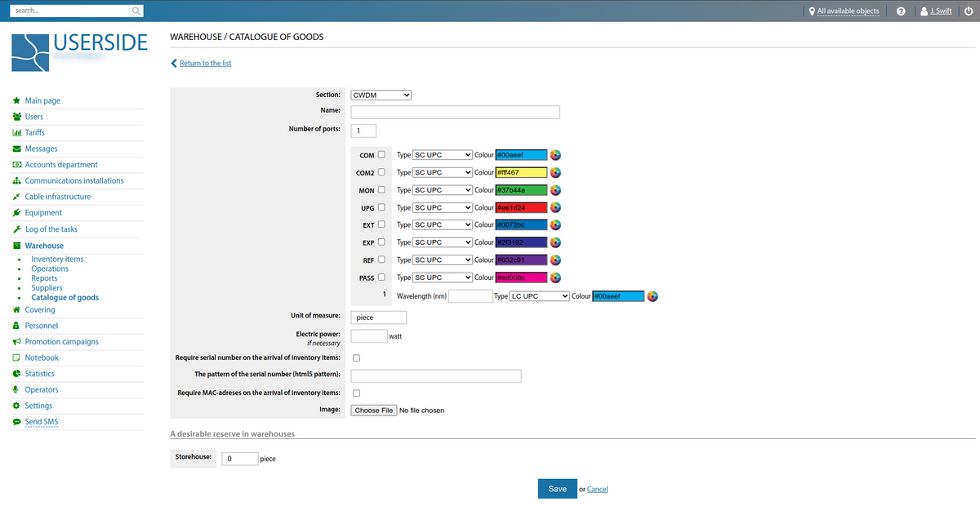Open color wheel picker for PASS port
The image size is (980, 506).
pyautogui.click(x=555, y=278)
